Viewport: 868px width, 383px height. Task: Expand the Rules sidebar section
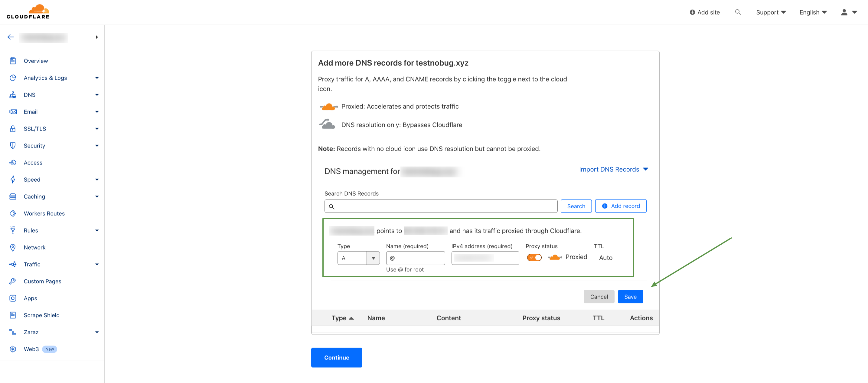tap(97, 230)
